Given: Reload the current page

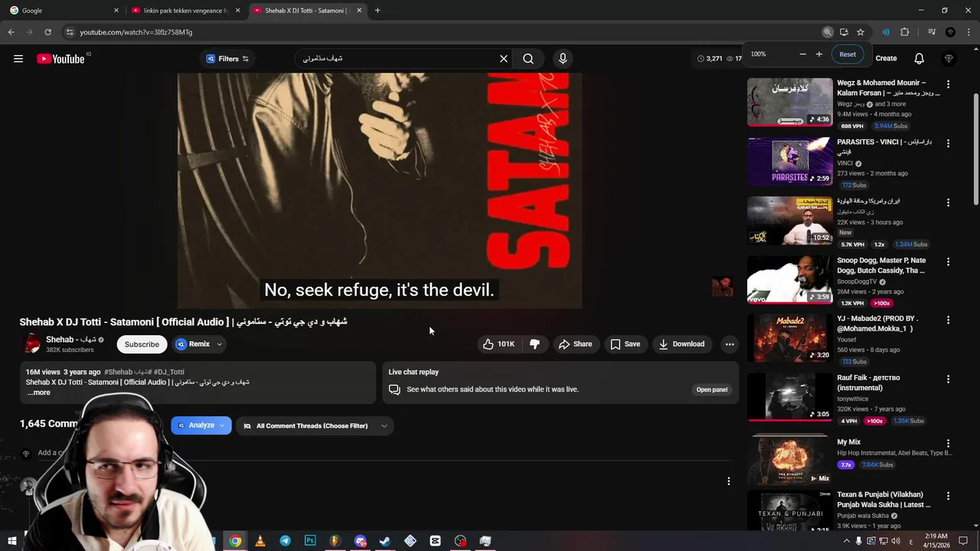Looking at the screenshot, I should [47, 32].
